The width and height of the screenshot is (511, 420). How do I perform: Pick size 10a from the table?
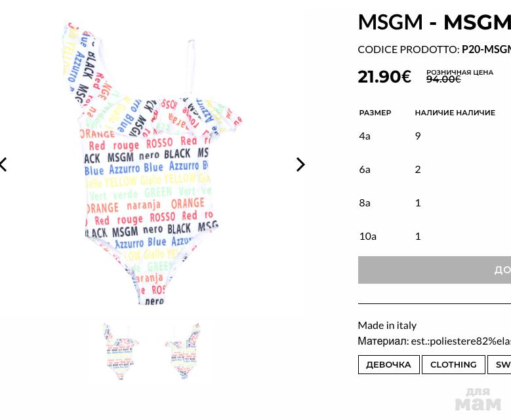(x=367, y=236)
